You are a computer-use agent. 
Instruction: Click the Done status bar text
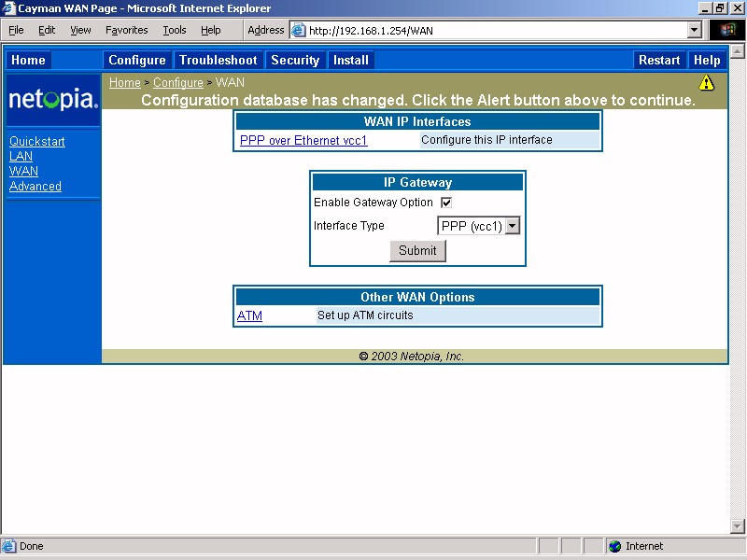(32, 546)
